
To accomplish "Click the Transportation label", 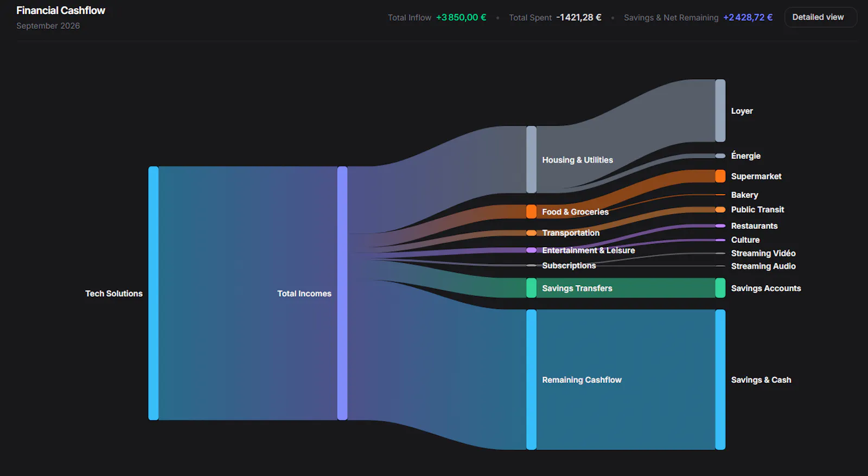I will click(571, 233).
